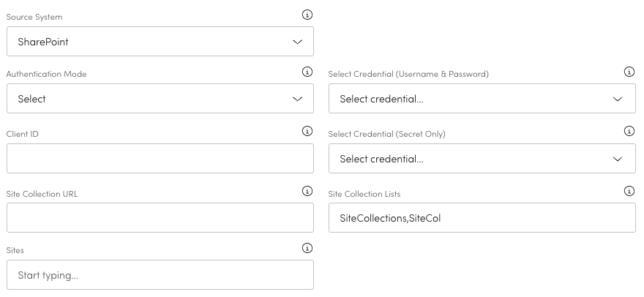Click the chevron arrow in Source System
The image size is (644, 297).
tap(297, 42)
